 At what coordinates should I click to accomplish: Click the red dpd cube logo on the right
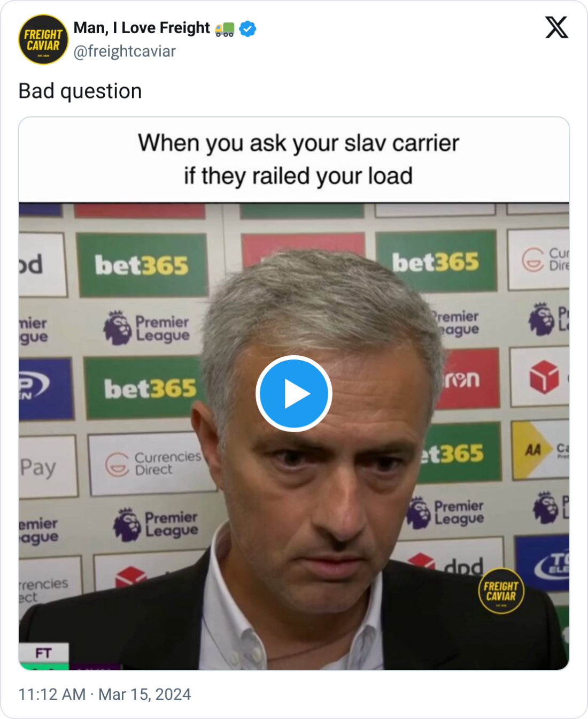[544, 377]
